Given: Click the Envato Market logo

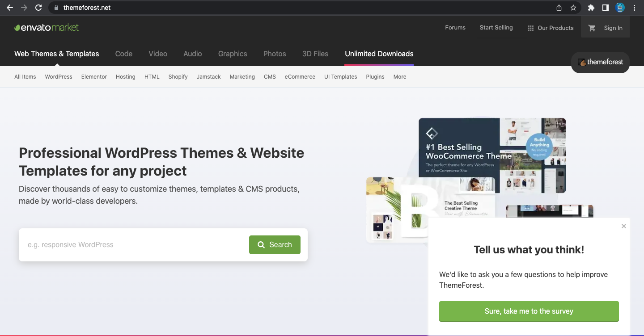Looking at the screenshot, I should click(47, 27).
